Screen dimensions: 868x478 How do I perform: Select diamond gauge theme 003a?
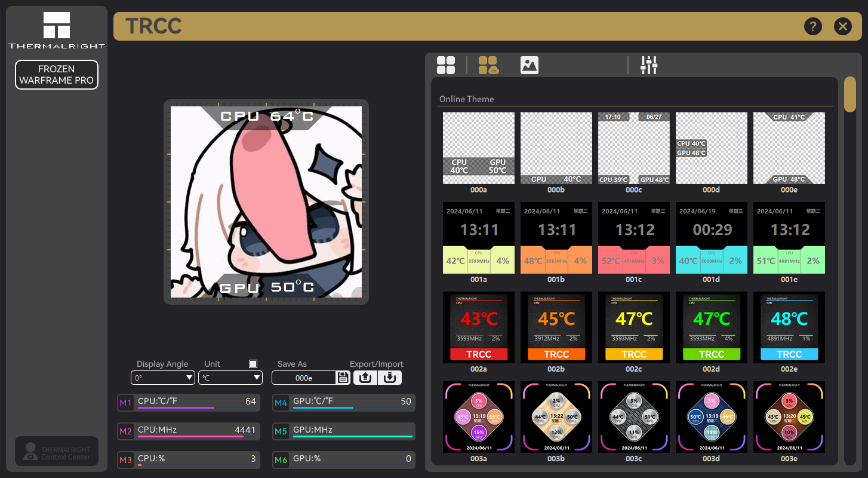[x=479, y=417]
